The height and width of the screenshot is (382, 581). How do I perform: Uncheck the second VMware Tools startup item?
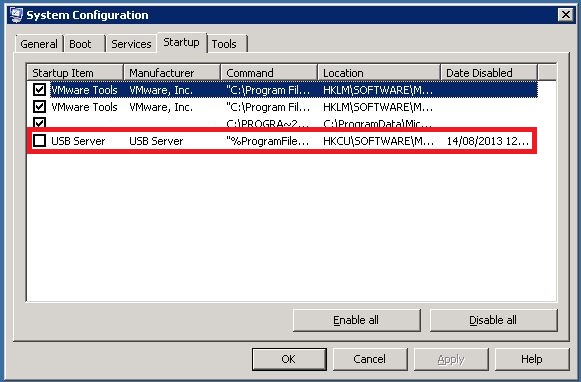39,107
